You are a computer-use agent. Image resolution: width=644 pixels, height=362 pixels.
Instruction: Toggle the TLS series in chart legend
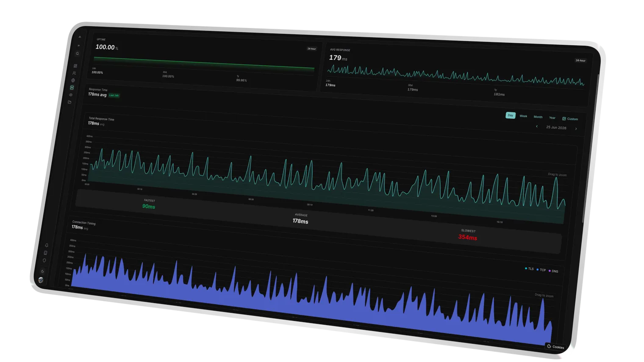tap(529, 269)
